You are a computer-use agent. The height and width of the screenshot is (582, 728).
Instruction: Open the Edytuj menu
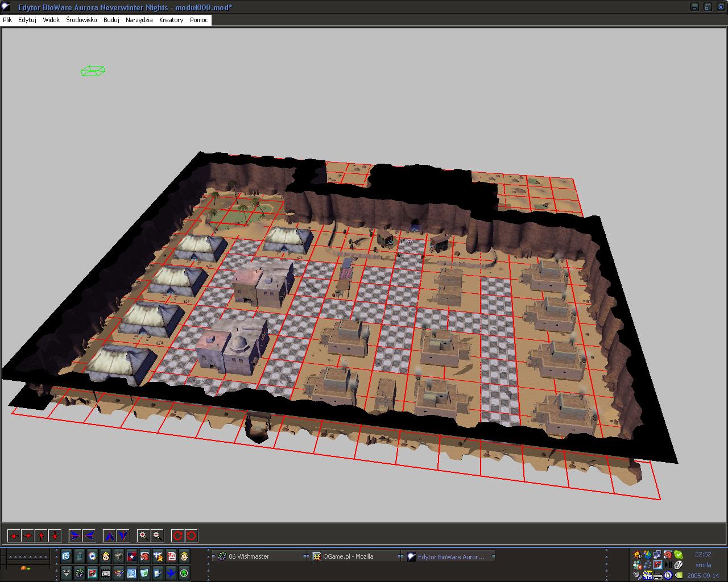[27, 20]
